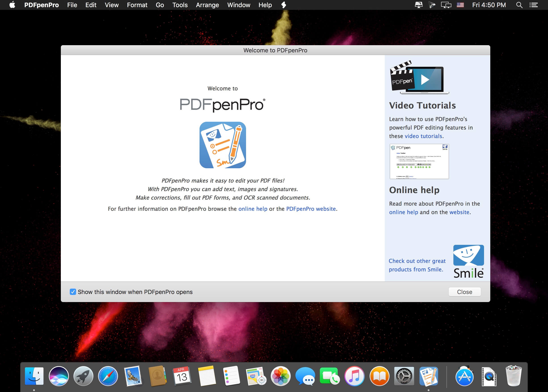Screen dimensions: 548x392
Task: Open Photos from the dock
Action: 280,376
